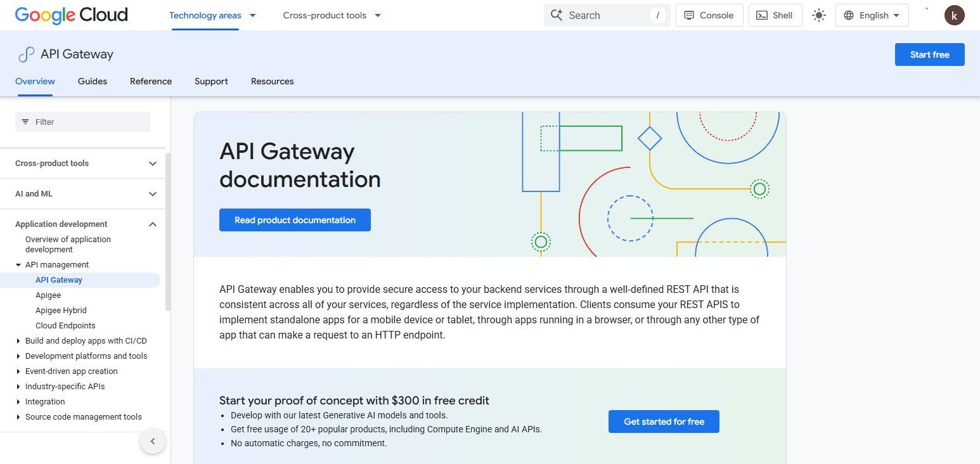Collapse the sidebar with the chevron button
The height and width of the screenshot is (464, 980).
[153, 441]
